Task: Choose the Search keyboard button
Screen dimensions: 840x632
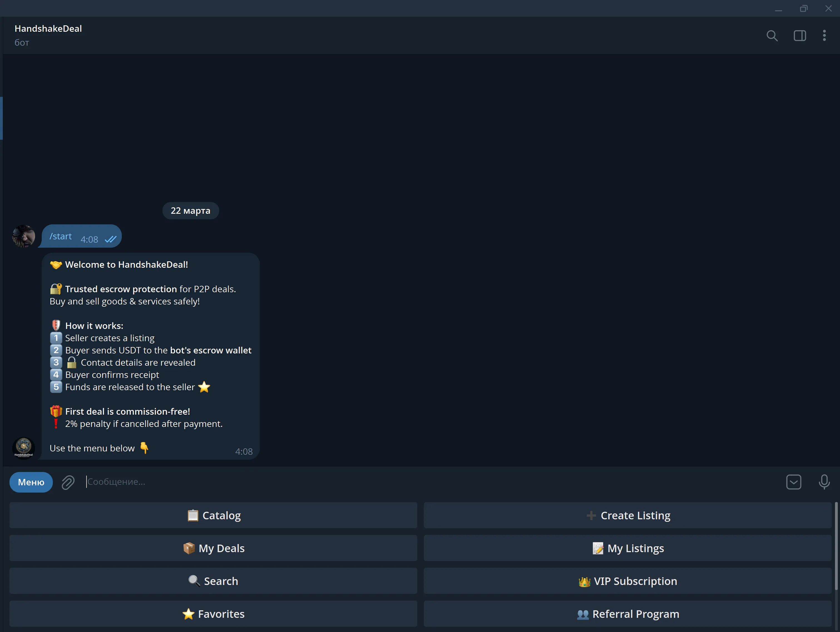Action: click(x=213, y=581)
